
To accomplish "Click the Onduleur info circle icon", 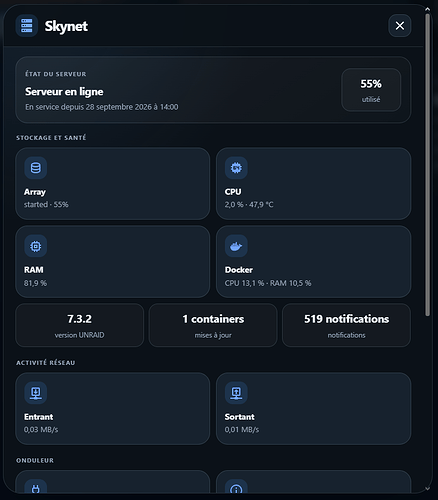I will click(236, 487).
